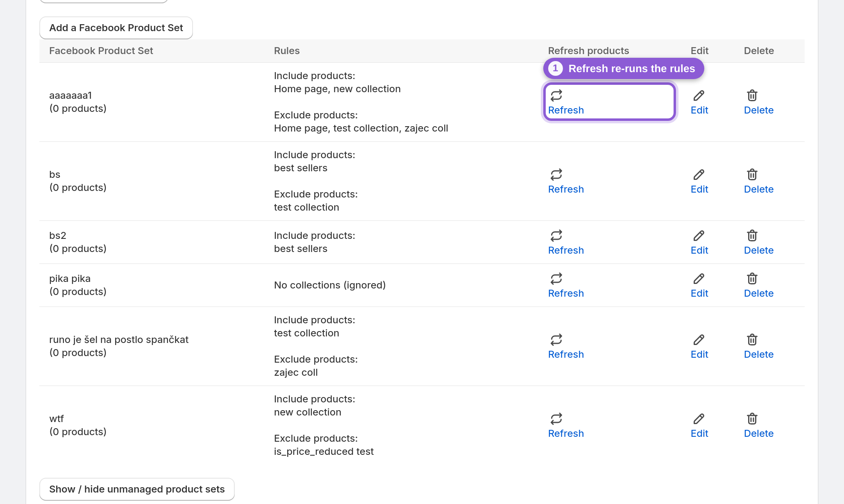Open Edit link for wtf set
The width and height of the screenshot is (844, 504).
point(699,434)
